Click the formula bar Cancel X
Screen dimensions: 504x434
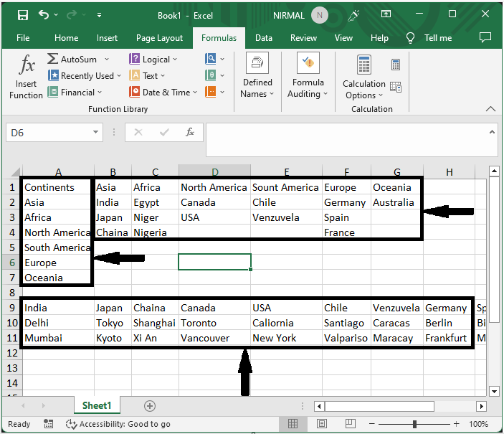138,132
